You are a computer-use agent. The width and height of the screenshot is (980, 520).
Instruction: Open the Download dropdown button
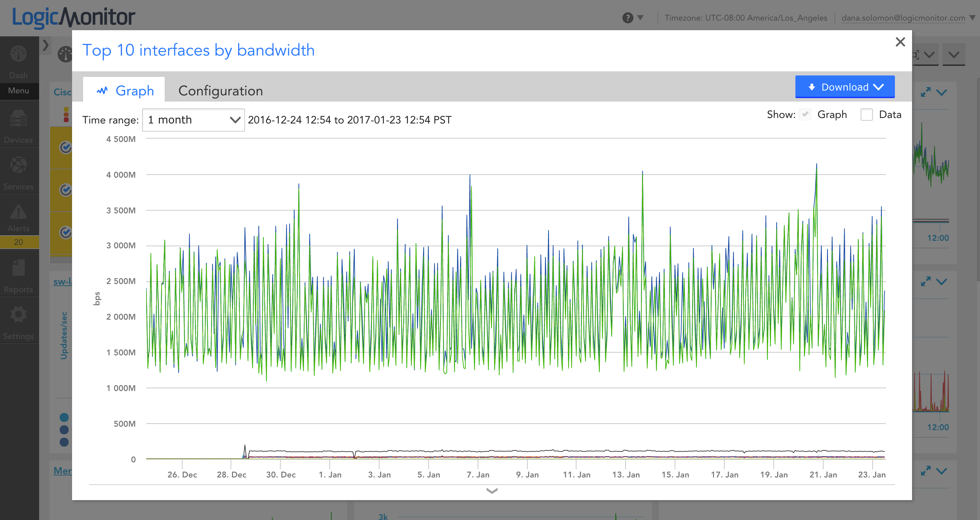[844, 87]
